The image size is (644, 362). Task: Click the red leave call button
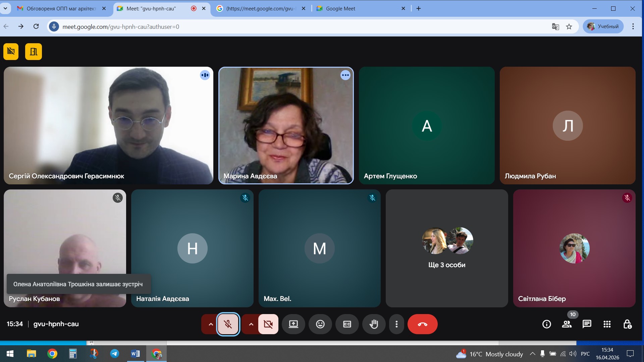[x=422, y=324]
